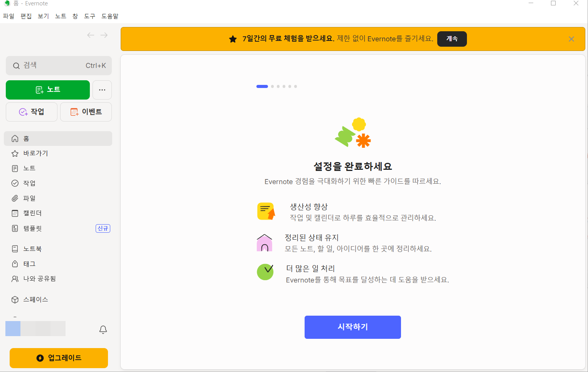Open the more options ellipsis button
Viewport: 588px width, 372px height.
tap(102, 90)
